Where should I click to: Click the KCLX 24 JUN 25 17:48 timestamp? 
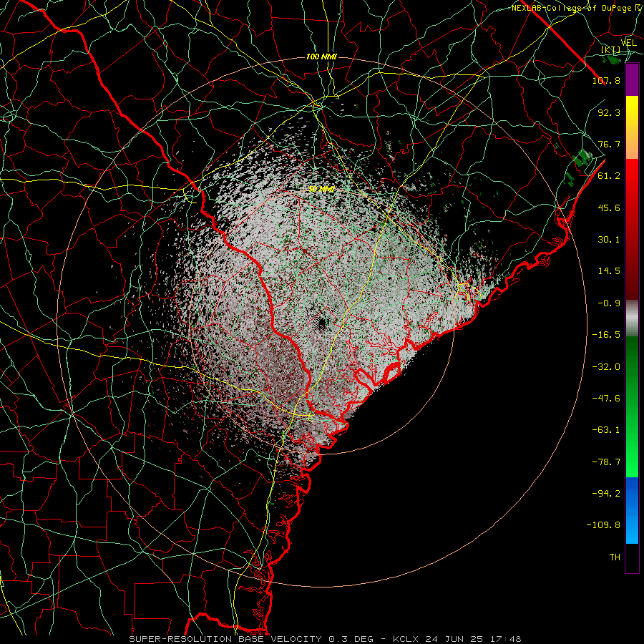click(457, 639)
